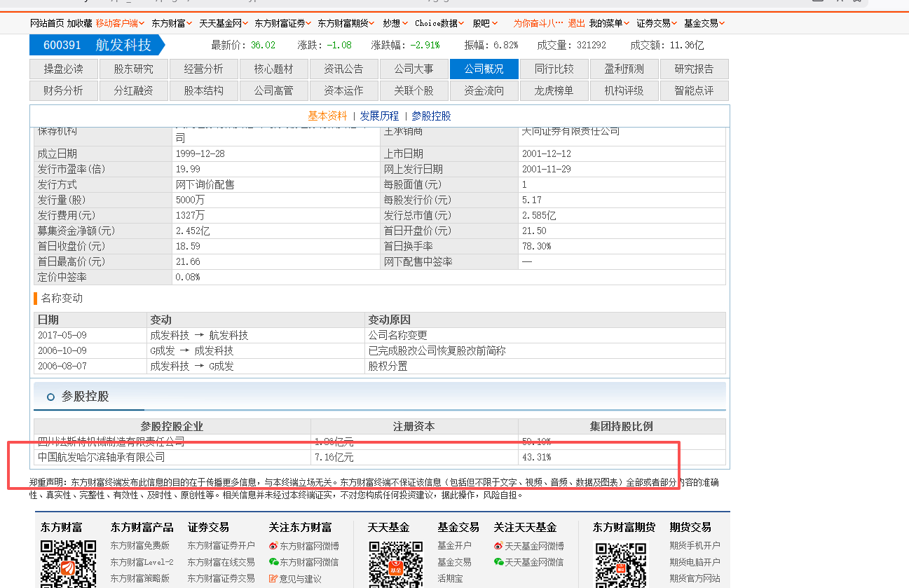Switch to the 经营分析 tab
The image size is (909, 588).
tap(204, 69)
